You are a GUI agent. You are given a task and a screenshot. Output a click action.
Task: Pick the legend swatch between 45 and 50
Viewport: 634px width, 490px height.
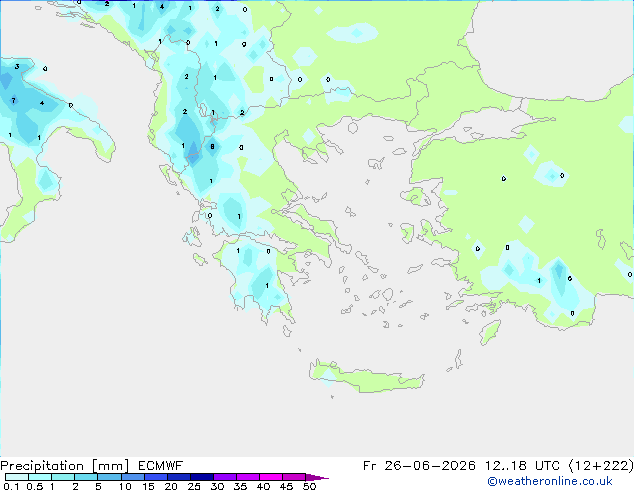point(294,477)
